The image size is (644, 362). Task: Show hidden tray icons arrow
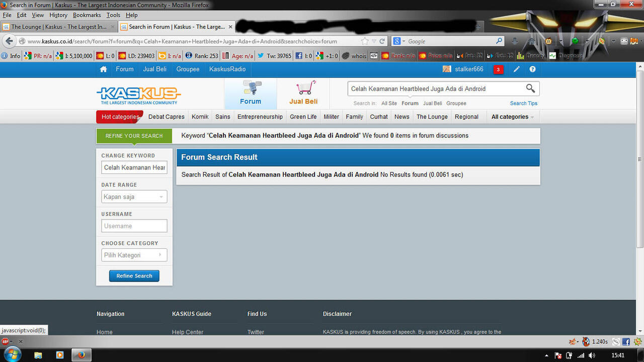tap(547, 355)
